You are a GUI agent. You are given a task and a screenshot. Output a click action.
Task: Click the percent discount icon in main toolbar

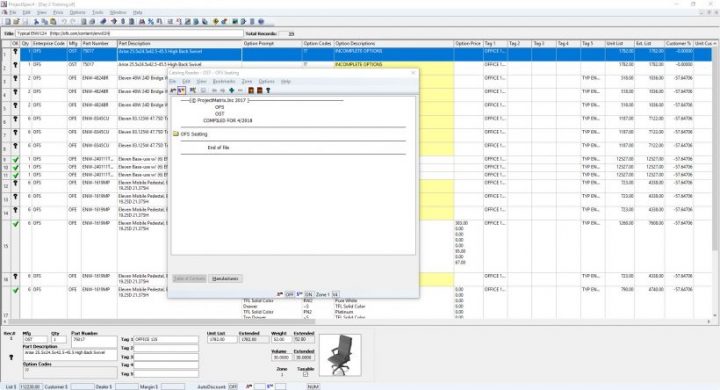click(151, 22)
